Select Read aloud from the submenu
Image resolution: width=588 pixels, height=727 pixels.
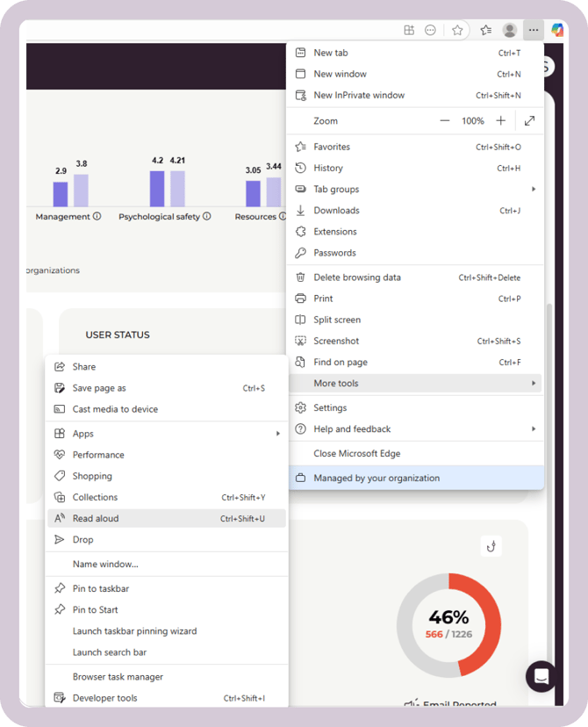pos(167,519)
